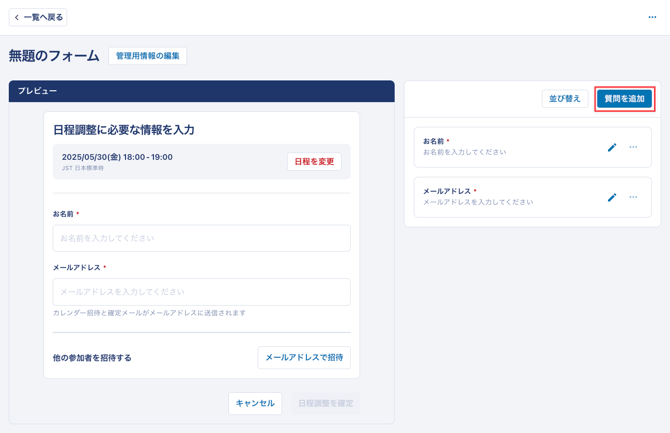Go back with 一覧へ戻る button

point(38,17)
